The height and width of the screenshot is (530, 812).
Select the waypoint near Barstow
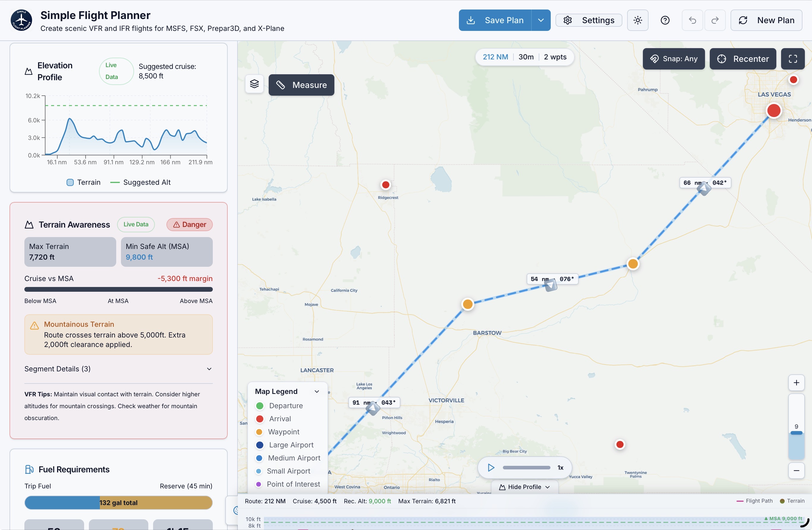tap(468, 304)
